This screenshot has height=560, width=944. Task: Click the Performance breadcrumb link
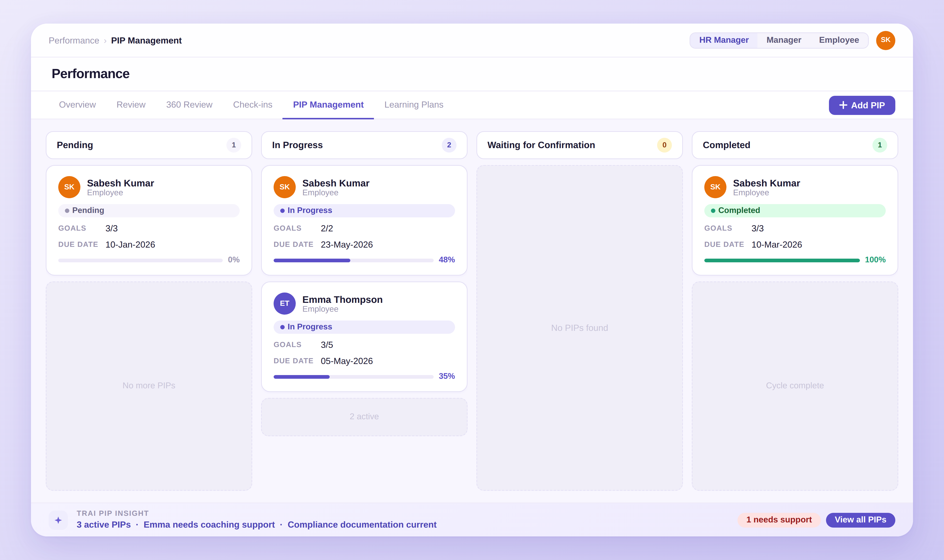click(74, 41)
